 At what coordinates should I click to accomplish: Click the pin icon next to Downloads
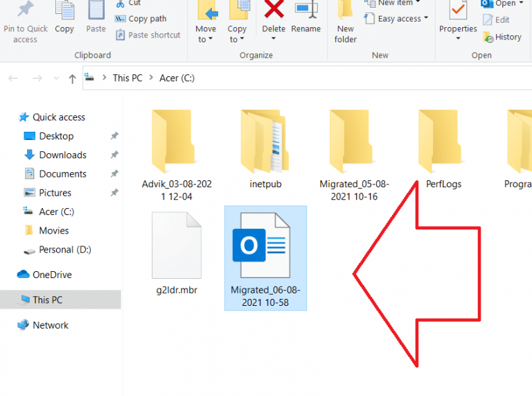tap(114, 155)
